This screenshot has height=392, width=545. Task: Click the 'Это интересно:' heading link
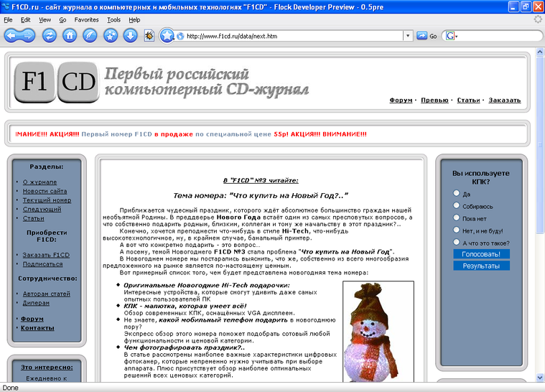click(47, 368)
